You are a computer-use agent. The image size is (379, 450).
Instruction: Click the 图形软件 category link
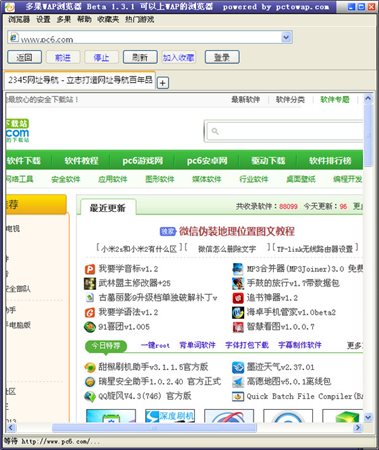160,179
